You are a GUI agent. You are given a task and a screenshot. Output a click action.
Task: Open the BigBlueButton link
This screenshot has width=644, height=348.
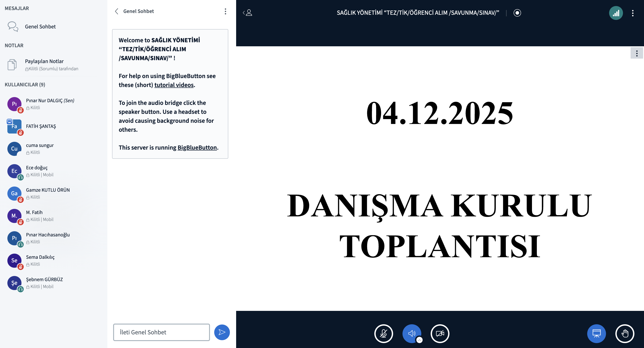point(197,148)
